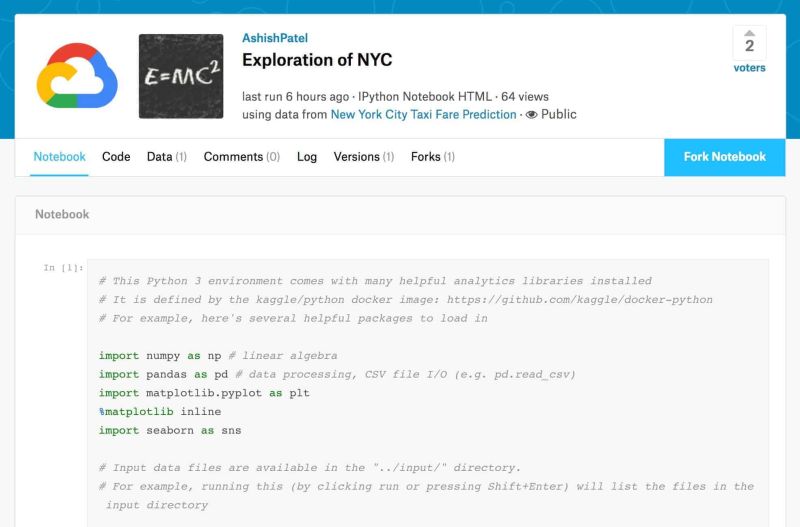Click the Fork Notebook button
This screenshot has height=527, width=800.
coord(724,157)
